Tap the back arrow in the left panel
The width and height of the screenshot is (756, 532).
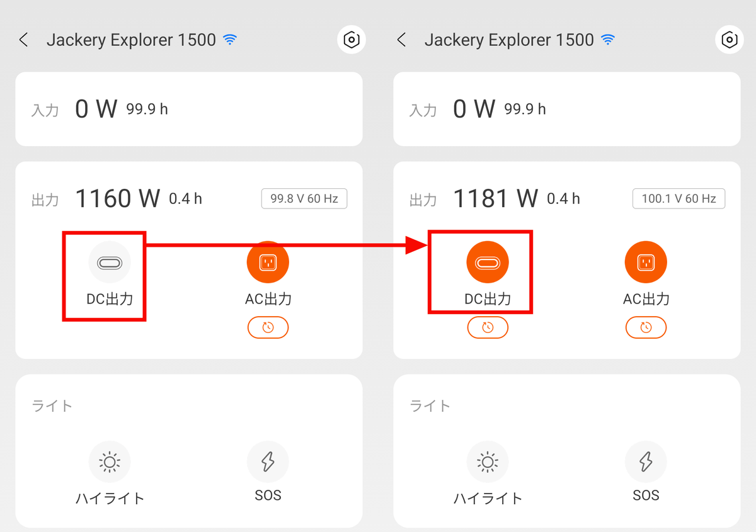[23, 40]
